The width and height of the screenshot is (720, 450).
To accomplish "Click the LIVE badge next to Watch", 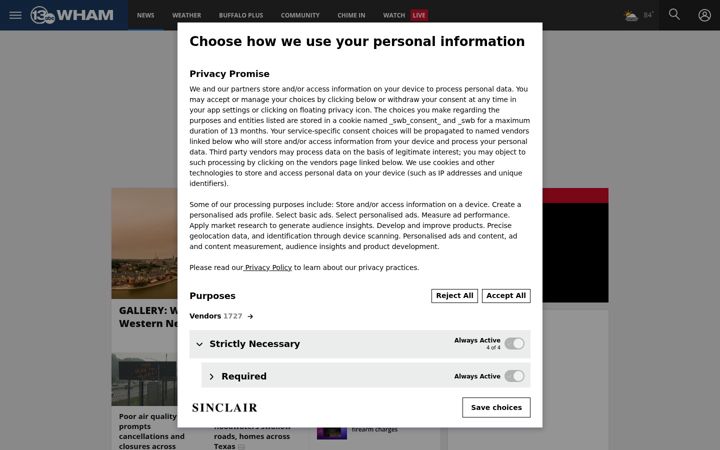I will (419, 15).
